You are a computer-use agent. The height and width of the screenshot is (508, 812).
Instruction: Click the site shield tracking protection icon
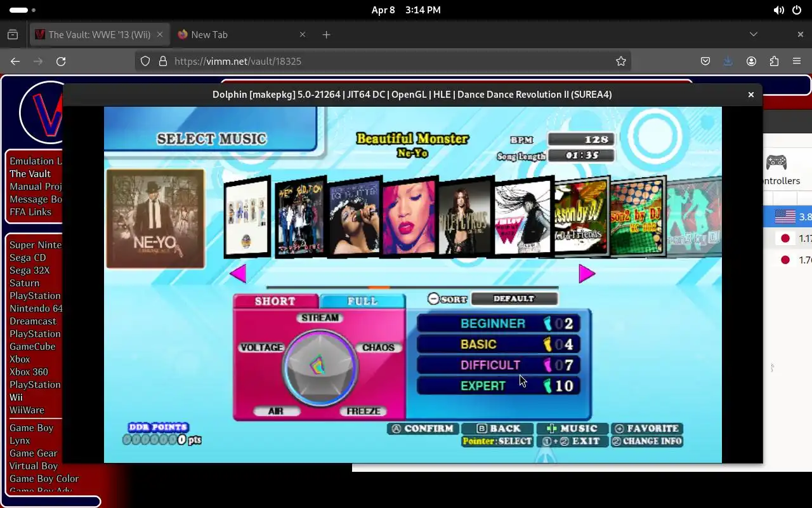(145, 61)
